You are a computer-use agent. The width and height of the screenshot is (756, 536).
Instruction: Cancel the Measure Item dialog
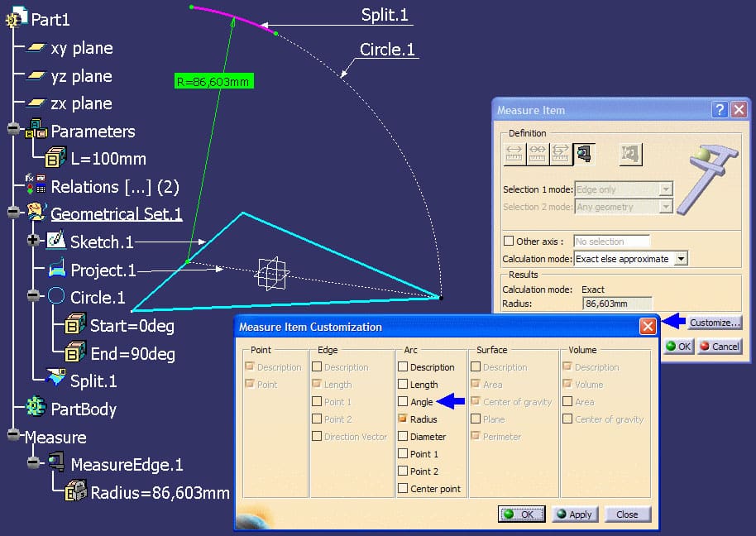(720, 346)
